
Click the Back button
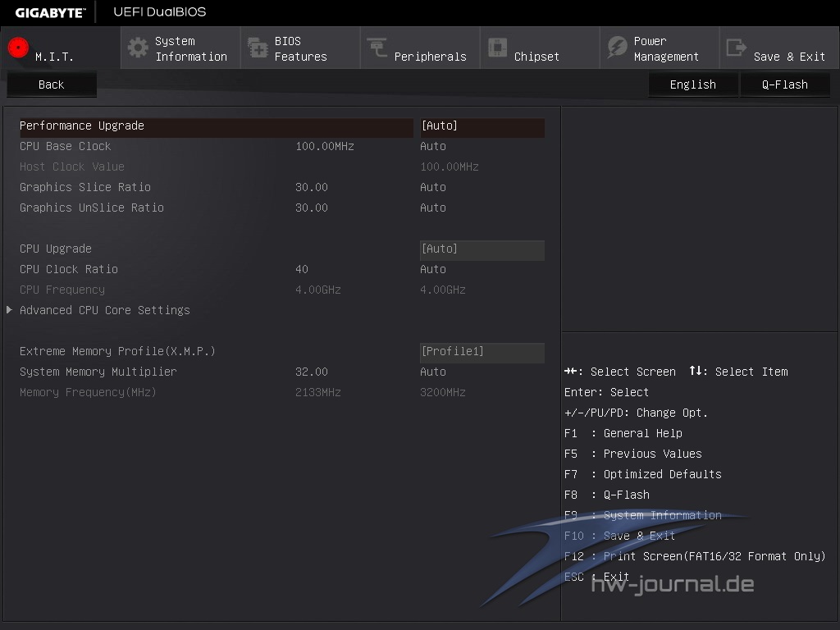(x=52, y=84)
